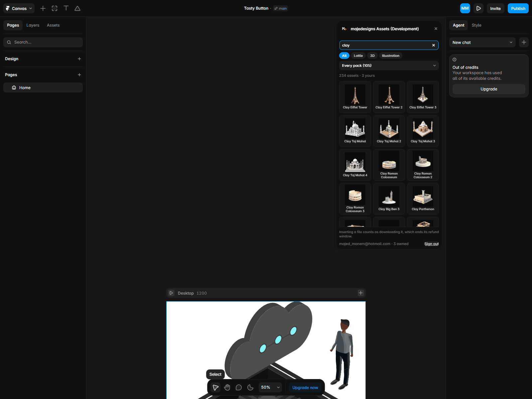Viewport: 532px width, 399px height.
Task: Select the All filter chip
Action: point(344,56)
